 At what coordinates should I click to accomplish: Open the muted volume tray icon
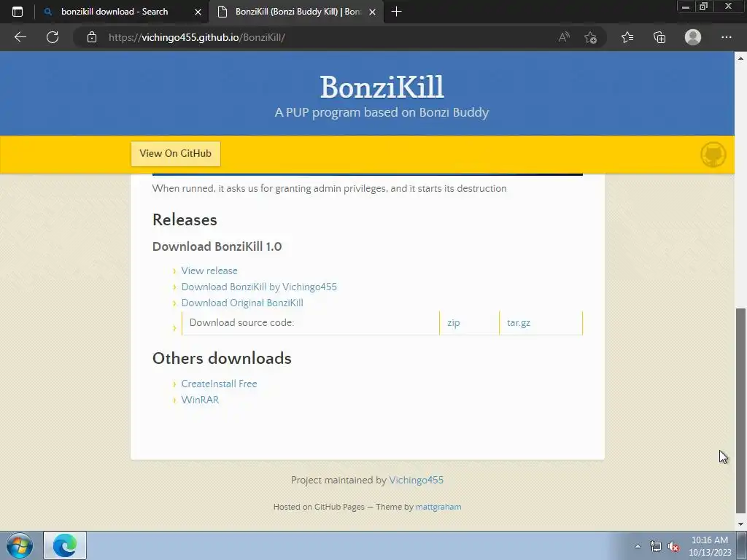pos(673,547)
